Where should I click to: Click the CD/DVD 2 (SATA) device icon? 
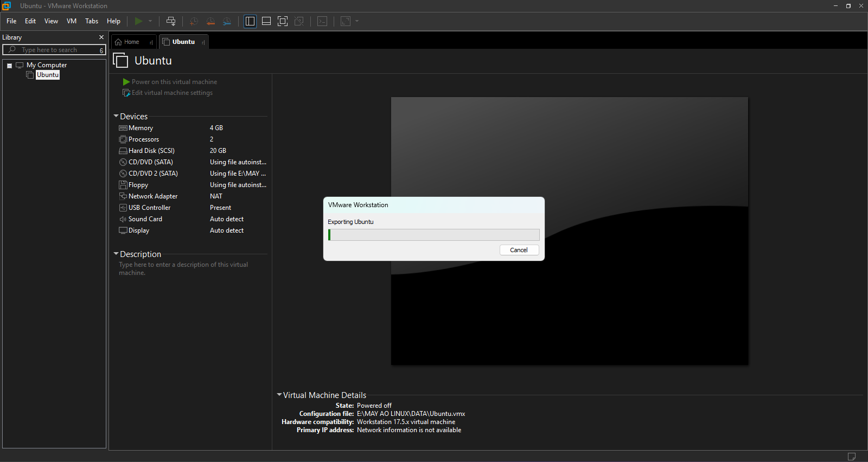tap(123, 174)
